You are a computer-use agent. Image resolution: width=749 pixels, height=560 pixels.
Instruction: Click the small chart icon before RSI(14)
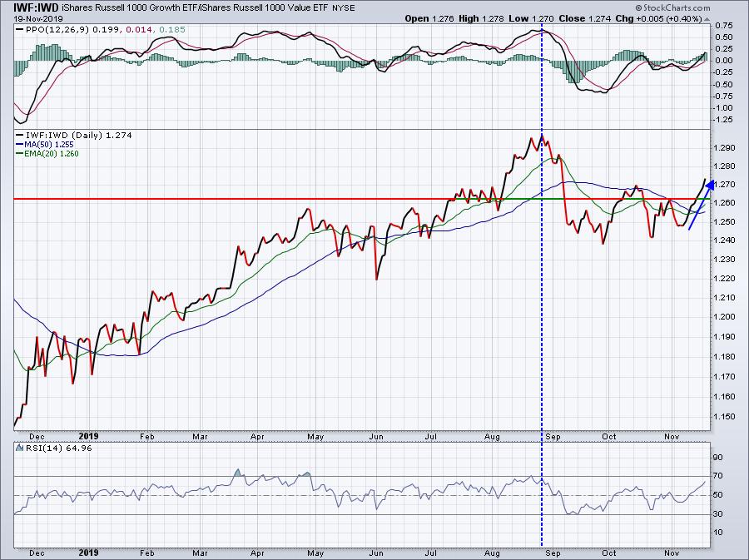click(19, 448)
